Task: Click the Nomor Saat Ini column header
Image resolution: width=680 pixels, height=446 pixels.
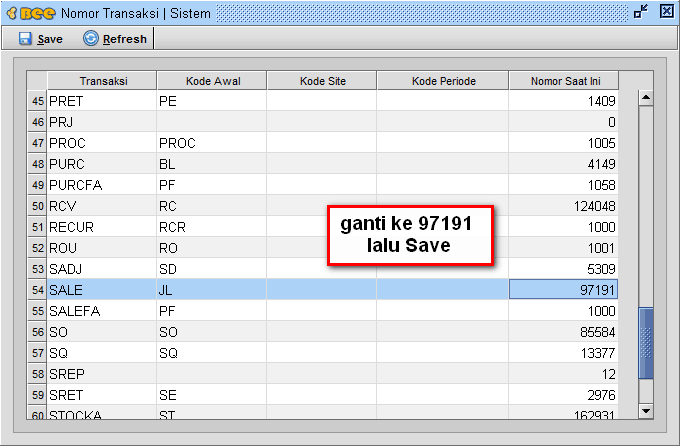Action: [564, 81]
